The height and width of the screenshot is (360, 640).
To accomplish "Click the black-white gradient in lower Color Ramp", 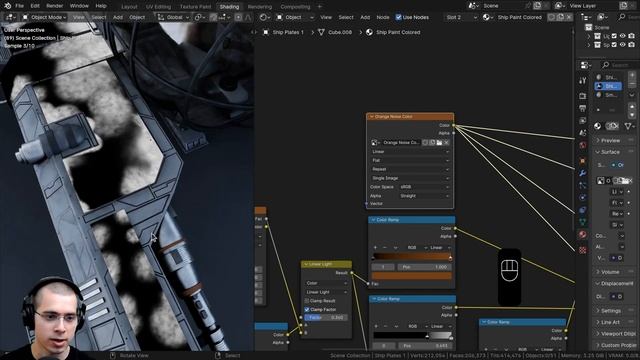I will click(412, 336).
